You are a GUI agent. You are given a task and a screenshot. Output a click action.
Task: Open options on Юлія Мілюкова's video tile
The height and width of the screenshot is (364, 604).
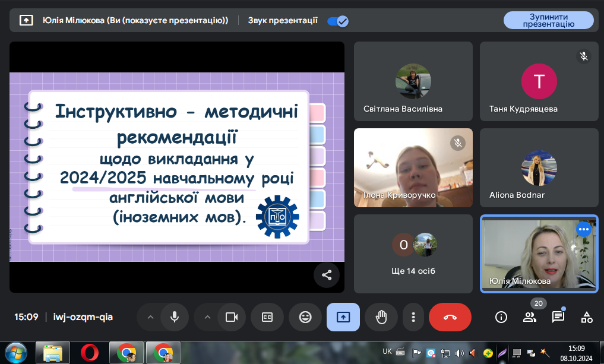584,229
